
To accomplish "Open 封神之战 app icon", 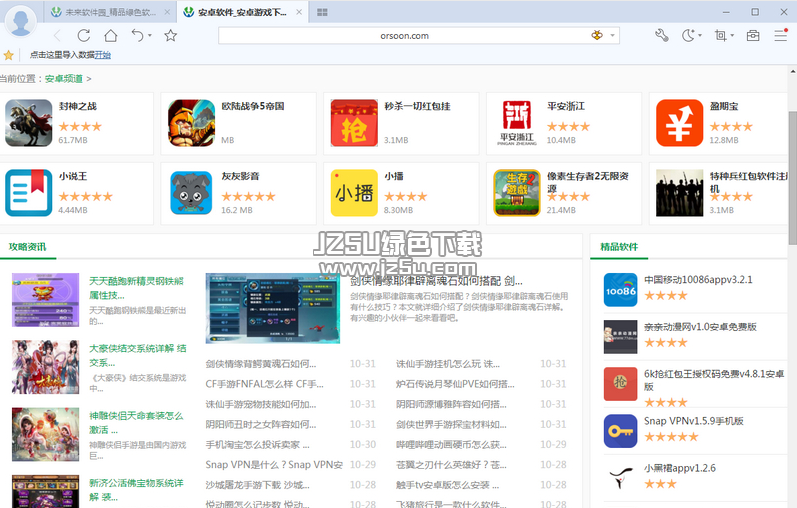I will (28, 123).
